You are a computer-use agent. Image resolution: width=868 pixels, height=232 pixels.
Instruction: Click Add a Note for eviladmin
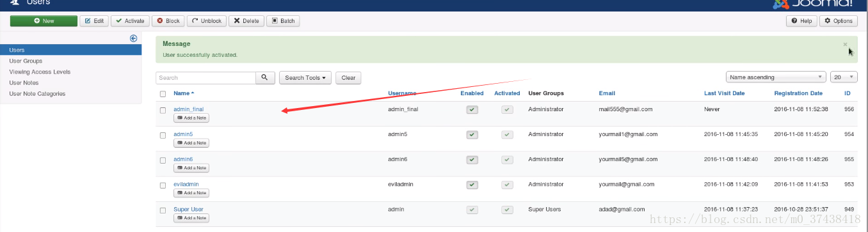pyautogui.click(x=191, y=193)
